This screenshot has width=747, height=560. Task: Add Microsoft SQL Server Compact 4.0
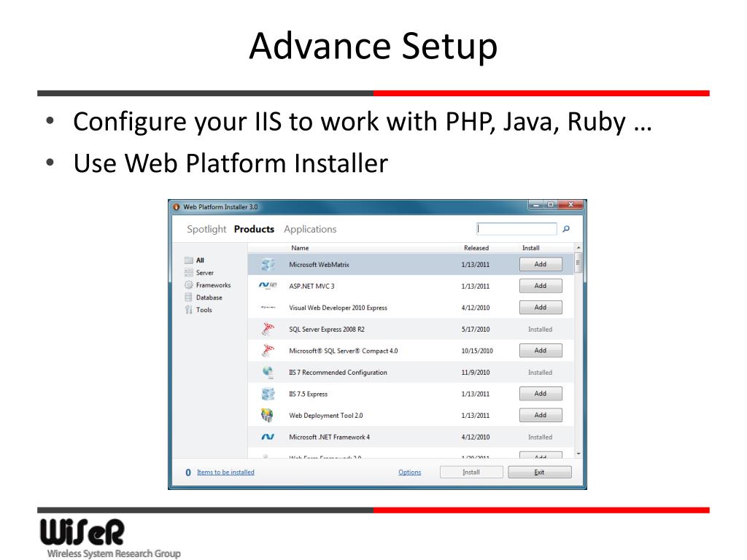(541, 351)
